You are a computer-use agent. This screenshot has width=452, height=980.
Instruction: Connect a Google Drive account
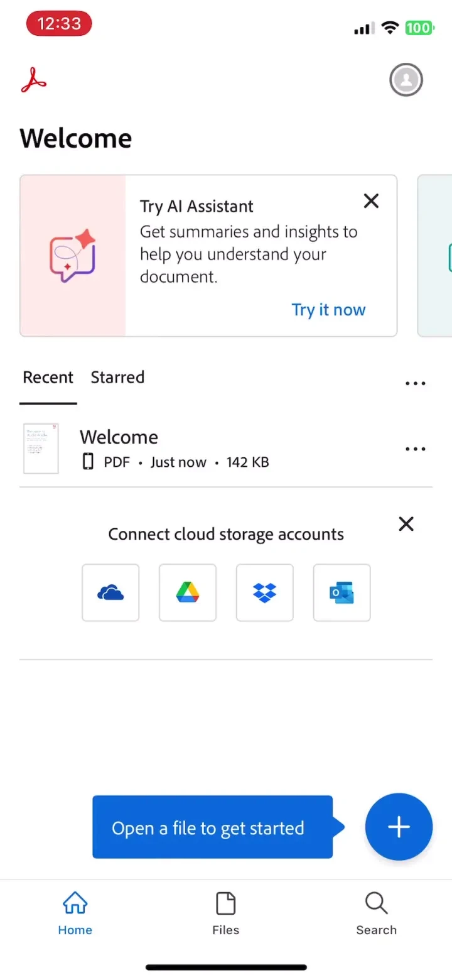[188, 592]
